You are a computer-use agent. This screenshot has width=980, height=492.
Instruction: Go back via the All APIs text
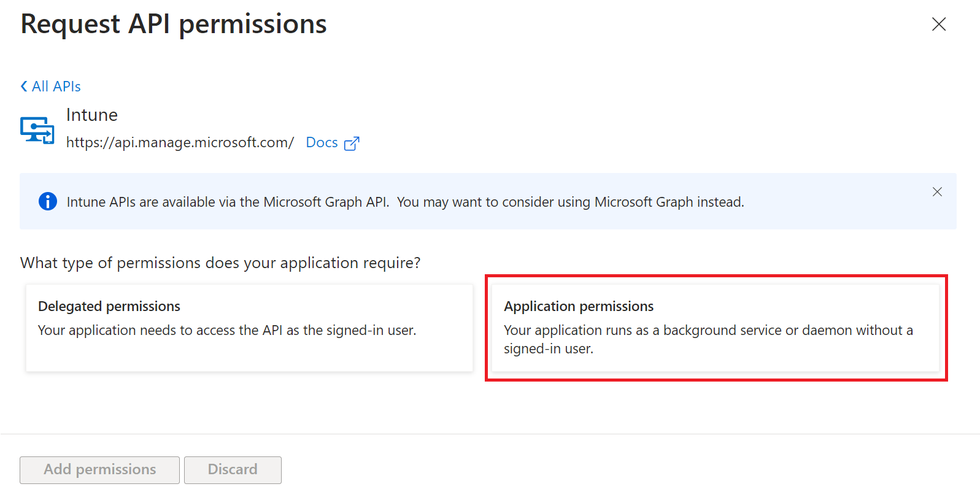point(56,86)
